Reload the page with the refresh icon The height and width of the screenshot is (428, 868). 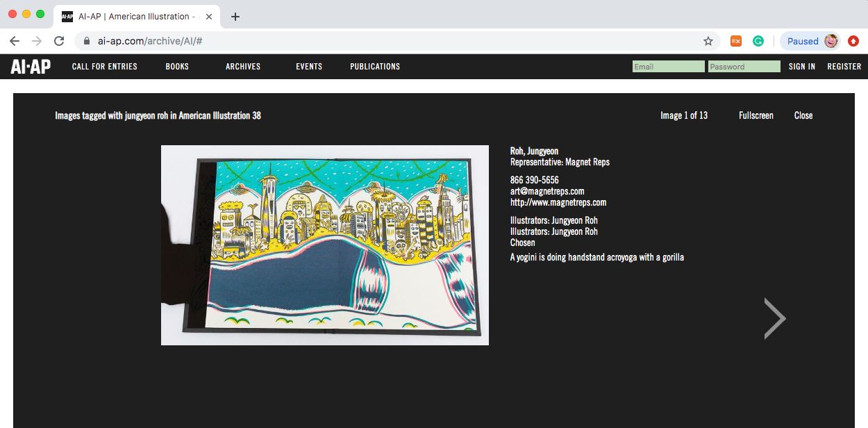(x=60, y=41)
